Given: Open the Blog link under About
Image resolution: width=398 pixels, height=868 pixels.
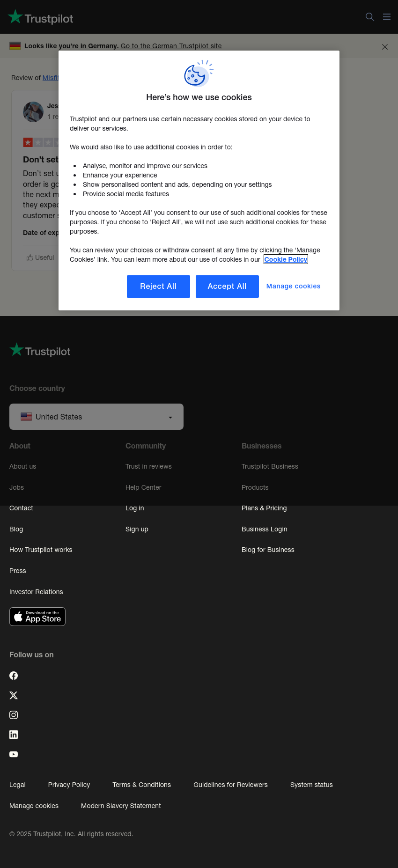Looking at the screenshot, I should (x=16, y=529).
